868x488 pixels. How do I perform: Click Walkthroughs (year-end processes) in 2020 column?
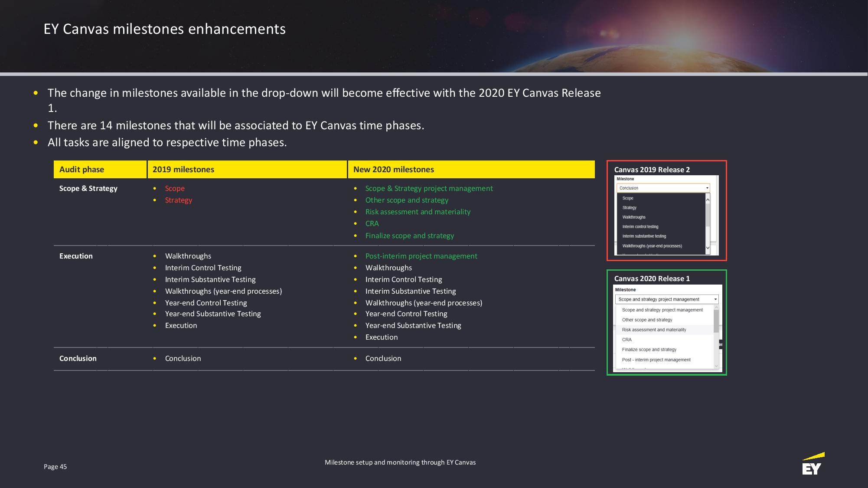424,303
